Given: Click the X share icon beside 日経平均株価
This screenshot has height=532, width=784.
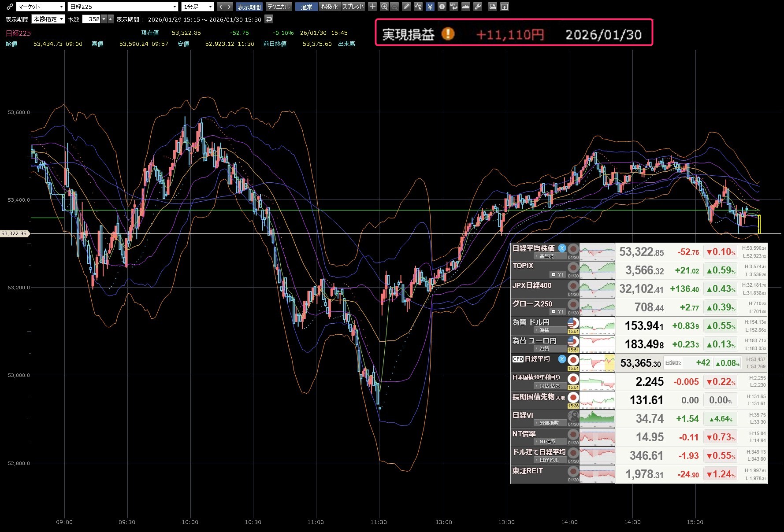Looking at the screenshot, I should click(x=562, y=248).
